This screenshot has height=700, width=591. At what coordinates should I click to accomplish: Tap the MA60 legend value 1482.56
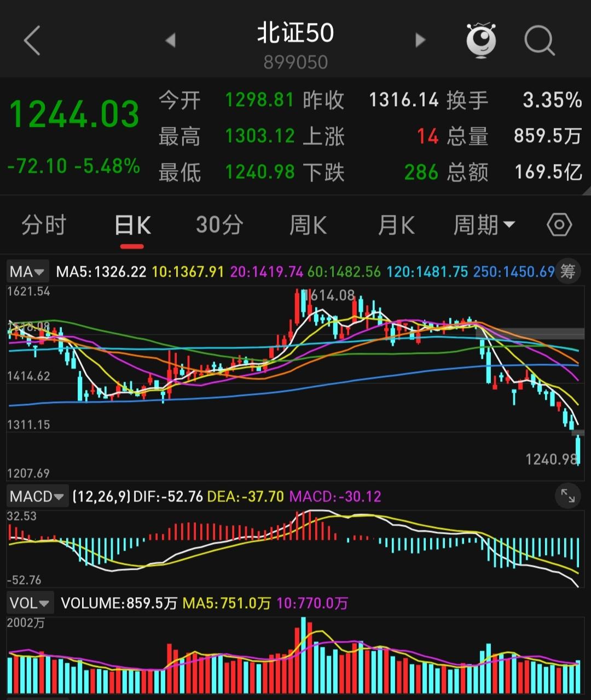(x=344, y=272)
